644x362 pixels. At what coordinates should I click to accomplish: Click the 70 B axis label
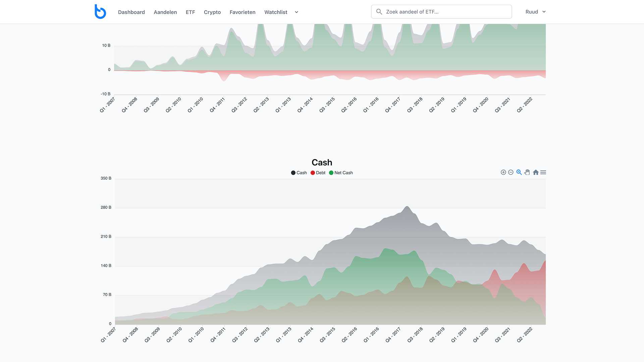tap(107, 295)
